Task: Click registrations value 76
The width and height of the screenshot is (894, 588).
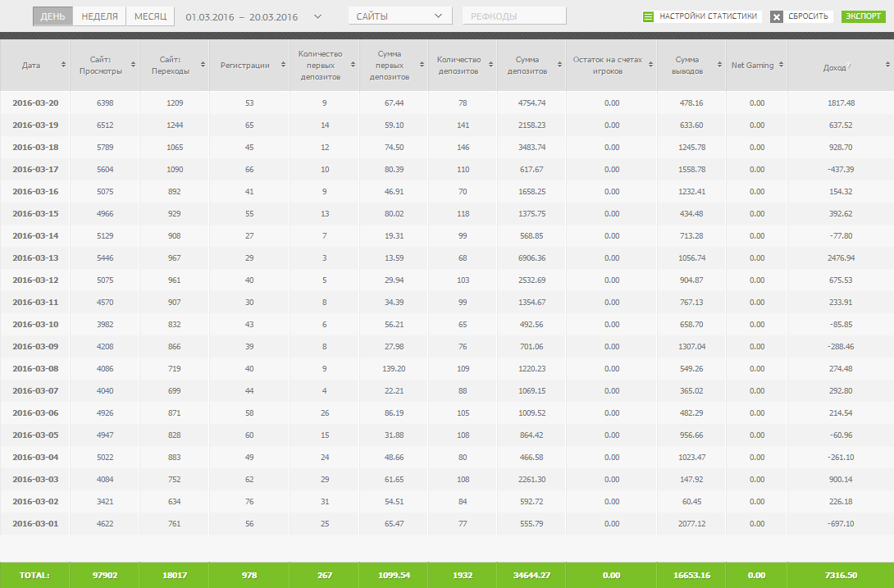Action: [x=249, y=501]
